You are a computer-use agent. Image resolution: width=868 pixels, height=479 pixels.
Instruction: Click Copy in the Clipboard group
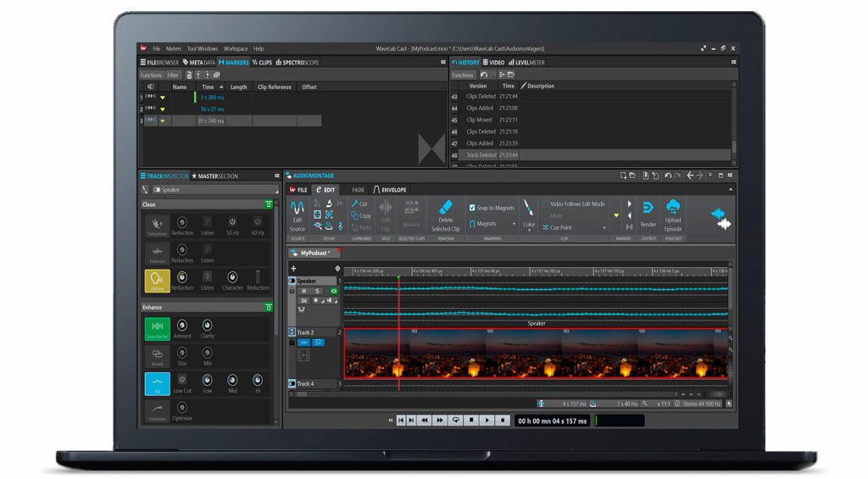point(361,216)
